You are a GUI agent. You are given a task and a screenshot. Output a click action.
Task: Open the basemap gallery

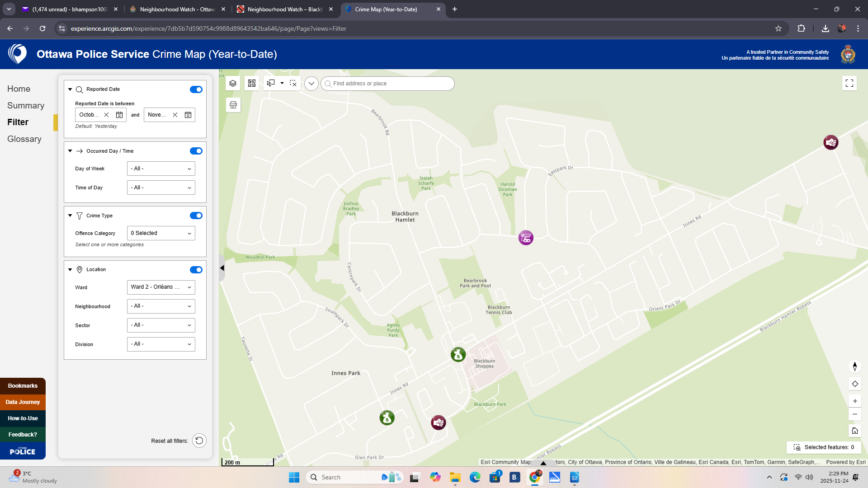[x=252, y=83]
